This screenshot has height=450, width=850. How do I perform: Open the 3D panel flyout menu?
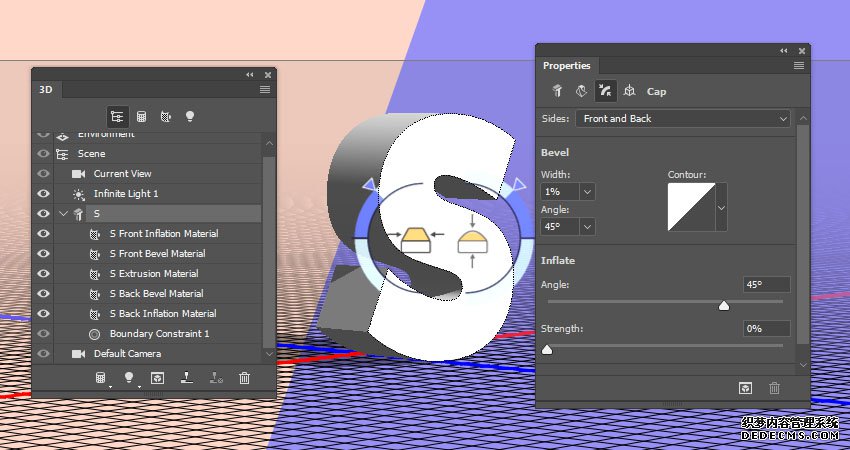(265, 90)
